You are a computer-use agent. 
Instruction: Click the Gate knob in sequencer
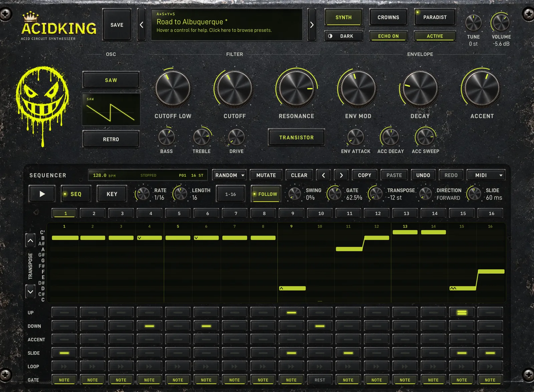coord(334,194)
